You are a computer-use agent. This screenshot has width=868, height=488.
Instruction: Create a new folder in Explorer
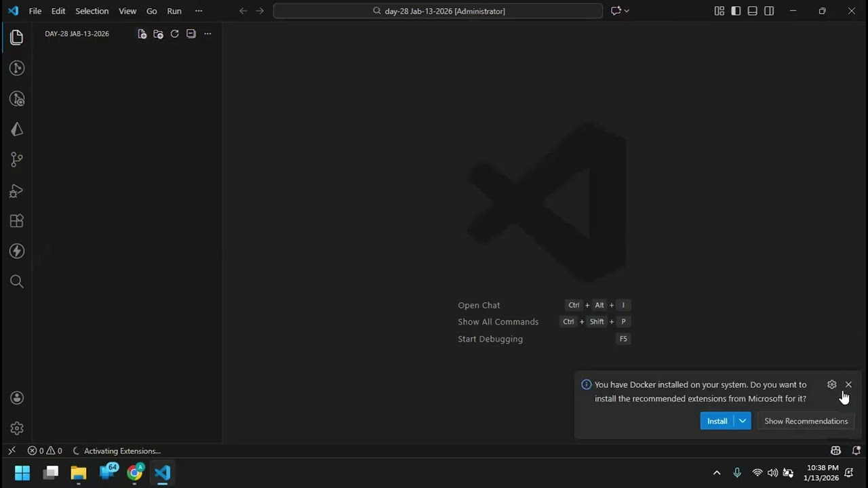point(158,34)
